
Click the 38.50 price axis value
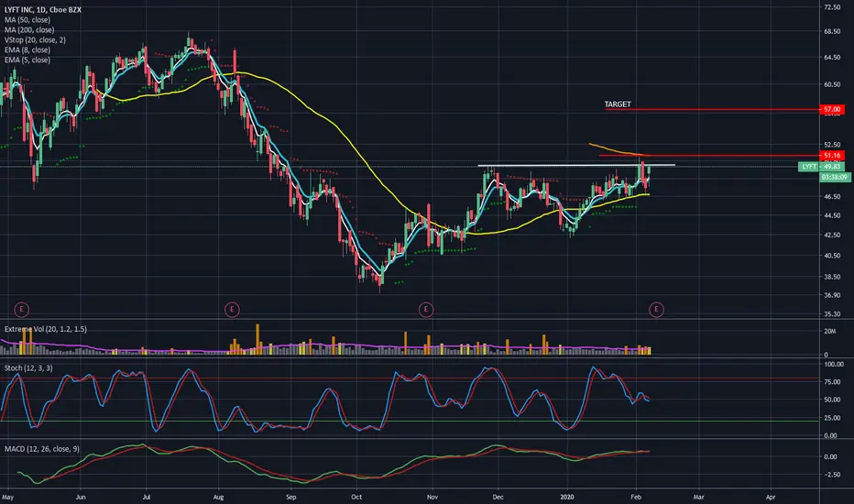[832, 277]
